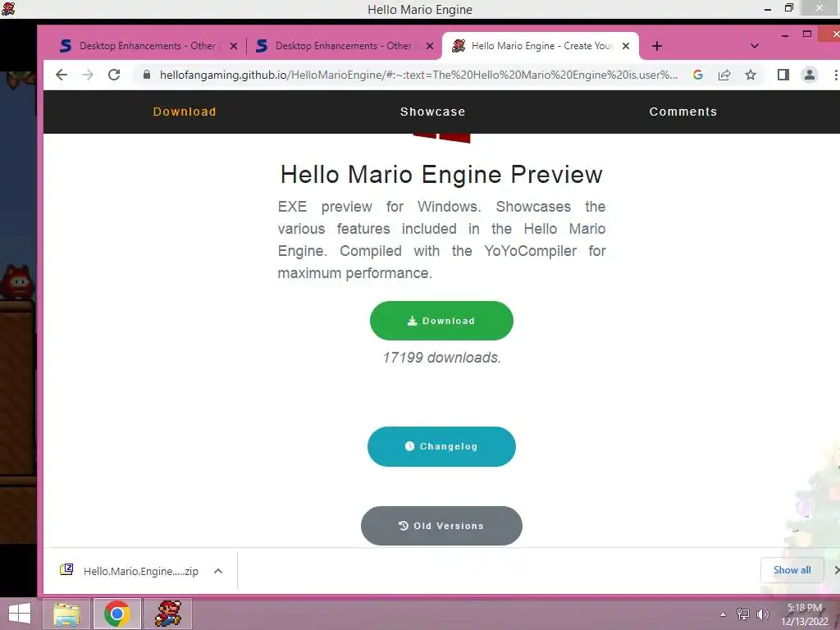This screenshot has width=840, height=630.
Task: Reload the current page
Action: pyautogui.click(x=114, y=75)
